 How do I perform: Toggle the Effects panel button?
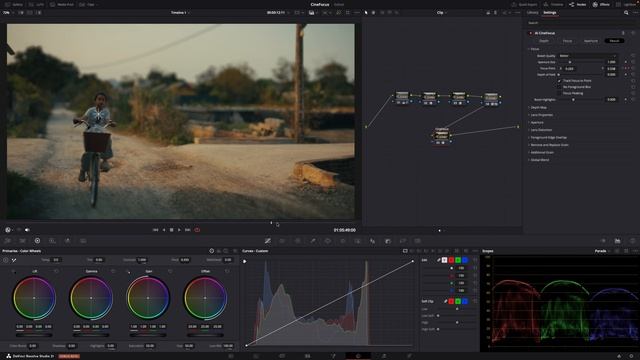(601, 4)
